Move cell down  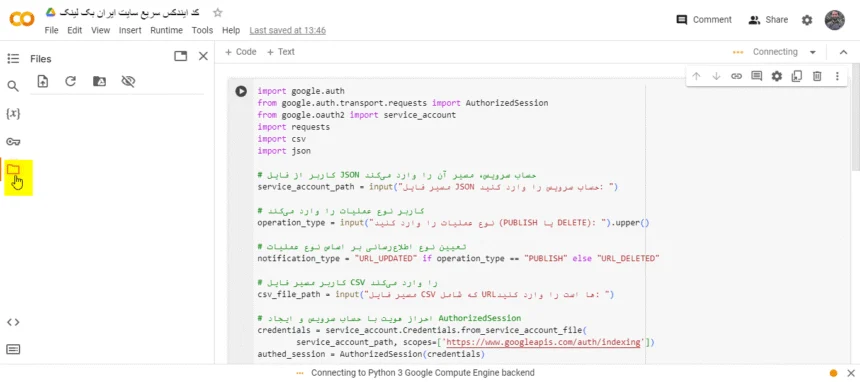tap(716, 76)
